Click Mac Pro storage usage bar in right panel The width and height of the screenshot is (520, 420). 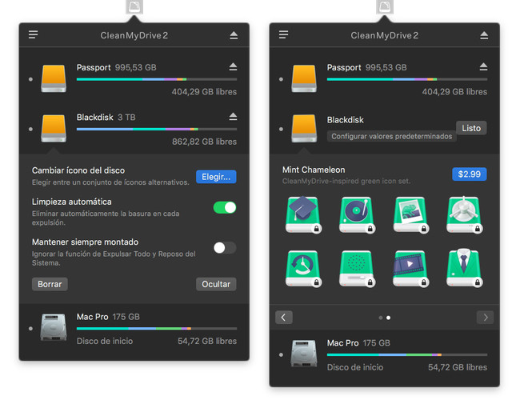(x=407, y=354)
